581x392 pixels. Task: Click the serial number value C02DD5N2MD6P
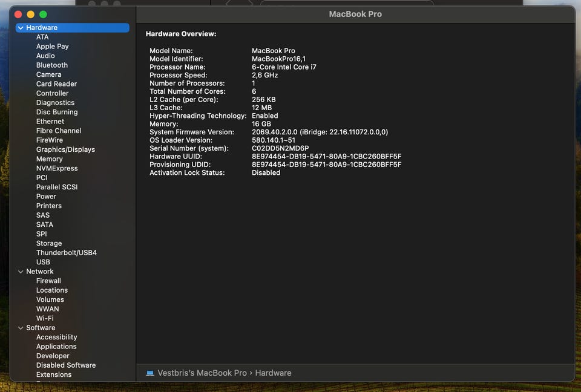(280, 148)
